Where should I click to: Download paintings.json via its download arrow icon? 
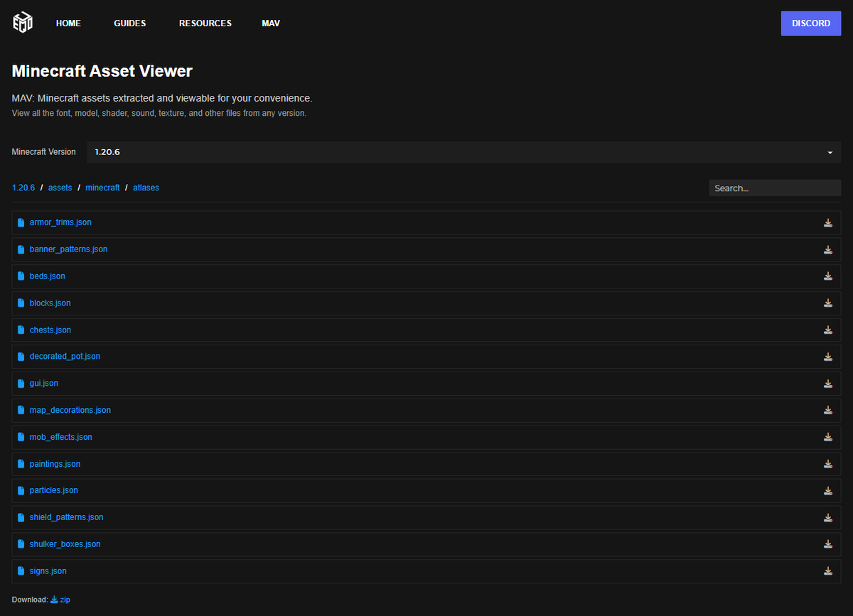tap(828, 463)
